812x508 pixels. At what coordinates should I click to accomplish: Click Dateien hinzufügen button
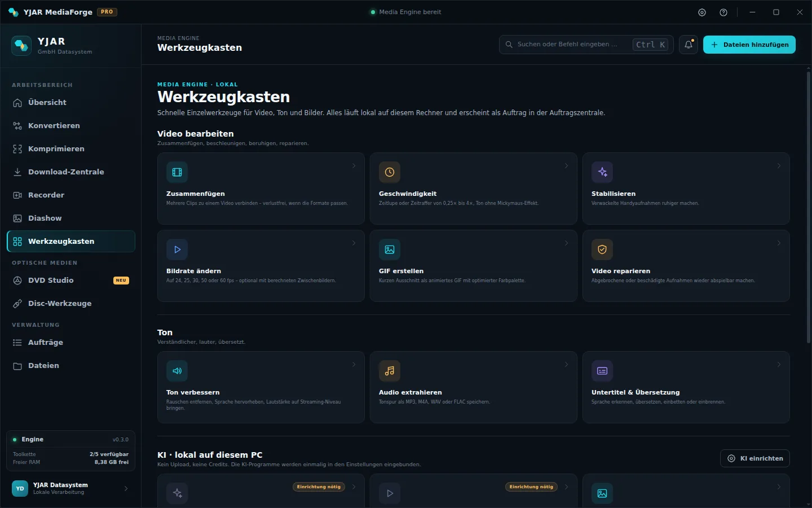(749, 45)
